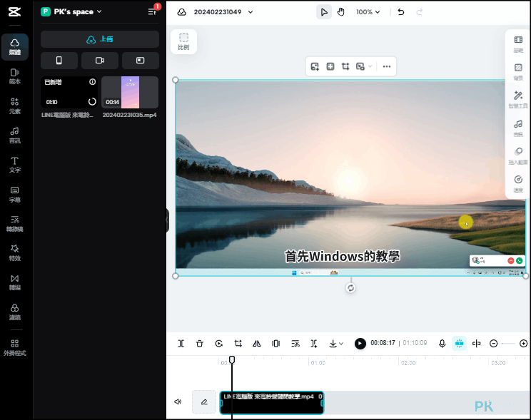Open the filters sidebar icon with three circles
Viewport: 531px width, 420px height.
(x=14, y=312)
